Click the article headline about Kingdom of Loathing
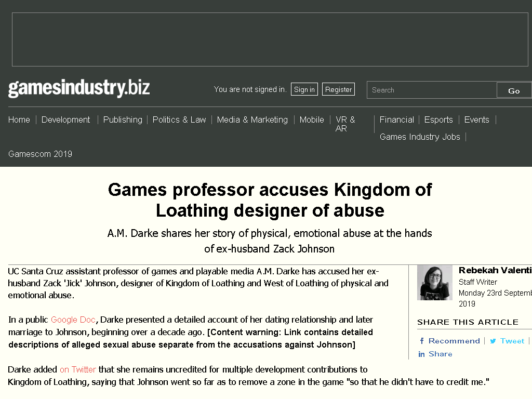Screen dimensions: 532x399 click(270, 200)
